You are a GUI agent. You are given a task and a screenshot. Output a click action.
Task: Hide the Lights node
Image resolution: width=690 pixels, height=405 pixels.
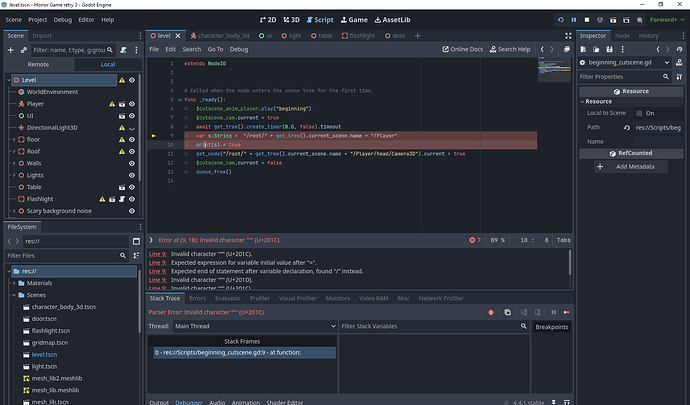132,175
